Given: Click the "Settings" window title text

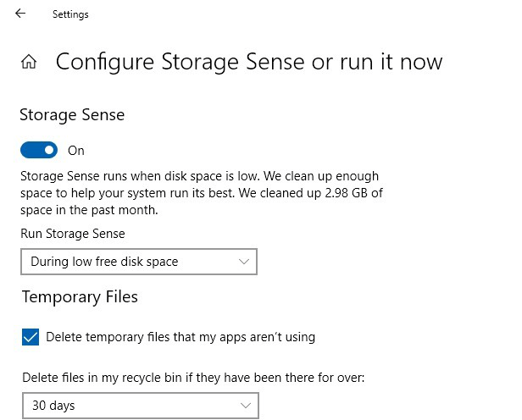Looking at the screenshot, I should pos(70,14).
